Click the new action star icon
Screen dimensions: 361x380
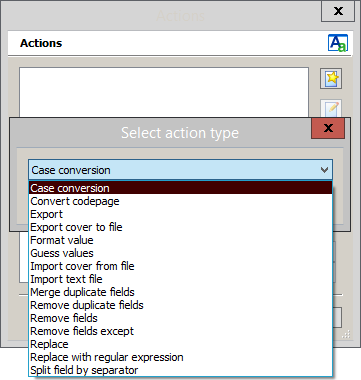tap(331, 79)
